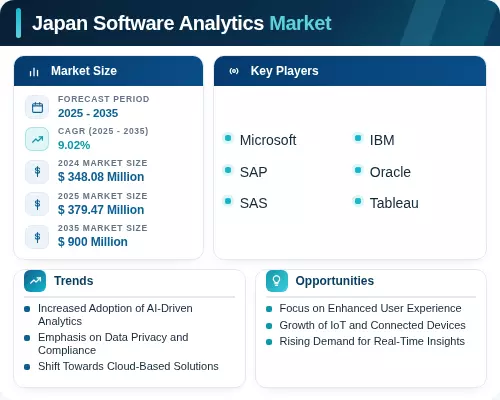Click the bar chart icon beside Market Size
500x400 pixels.
[x=34, y=72]
